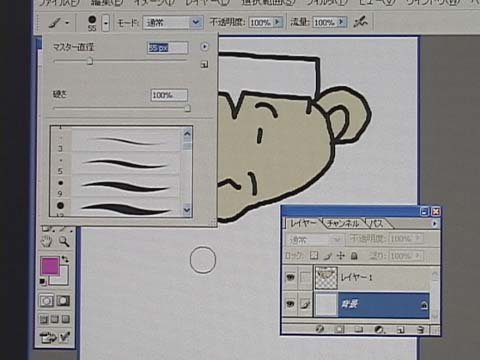Reset to default black and white colors
Screen dimensions: 480x360
point(43,282)
